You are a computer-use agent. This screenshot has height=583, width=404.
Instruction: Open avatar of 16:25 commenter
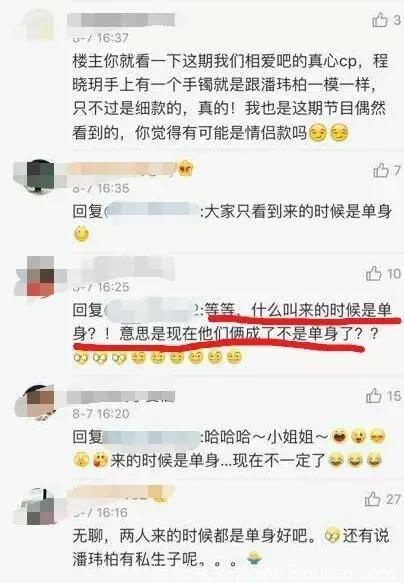tap(34, 277)
